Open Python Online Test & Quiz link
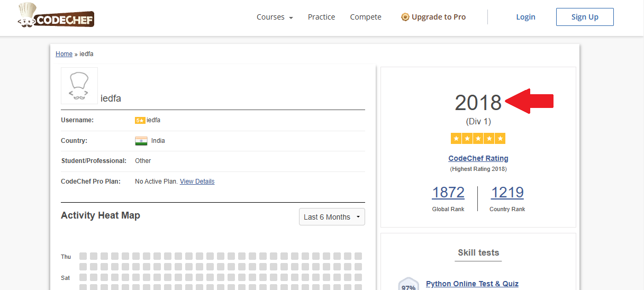The width and height of the screenshot is (644, 290). pos(472,284)
